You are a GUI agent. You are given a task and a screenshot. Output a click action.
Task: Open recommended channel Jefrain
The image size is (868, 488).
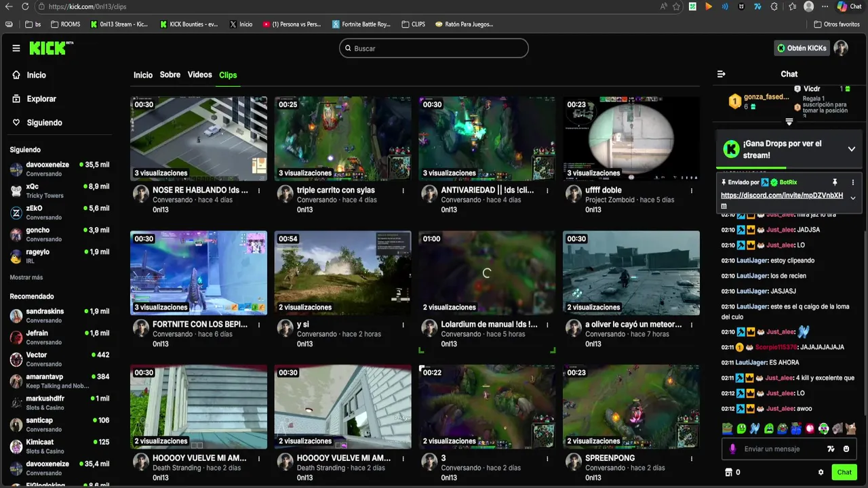pos(60,338)
